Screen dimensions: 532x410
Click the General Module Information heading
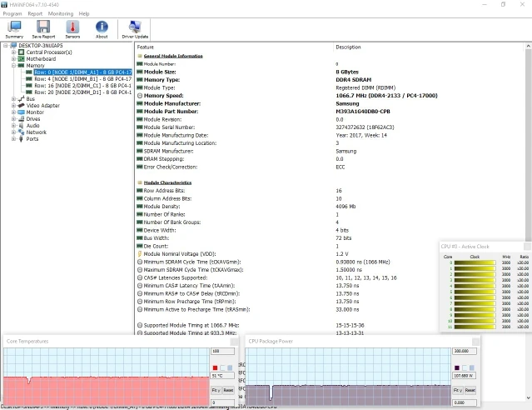pos(173,56)
